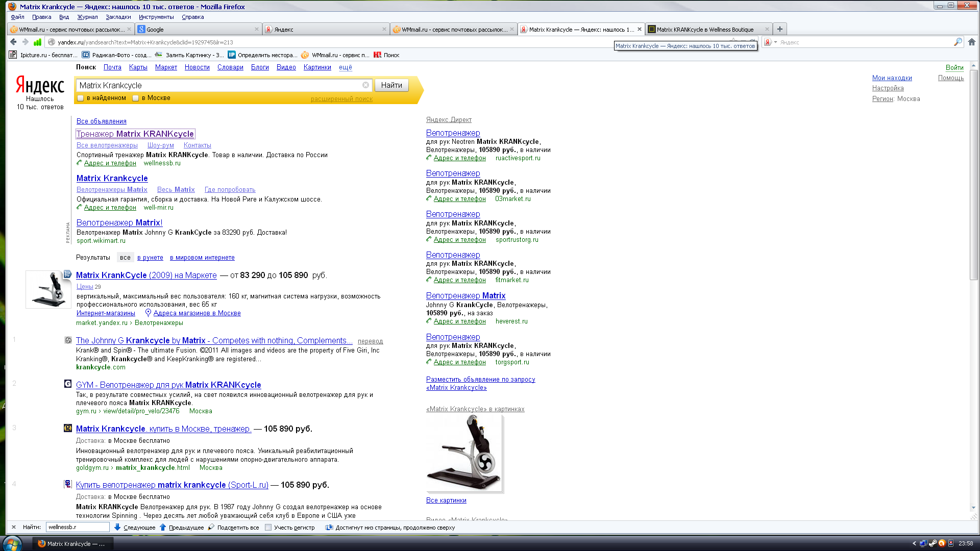Screen dimensions: 980x551
Task: Toggle 'Учесть регистр' match case checkbox
Action: coord(268,528)
